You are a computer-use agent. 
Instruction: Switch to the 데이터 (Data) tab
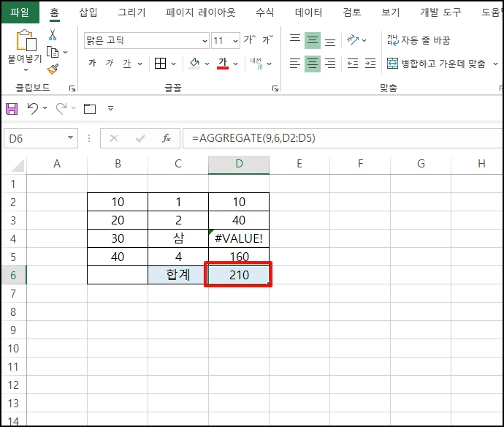[x=308, y=12]
